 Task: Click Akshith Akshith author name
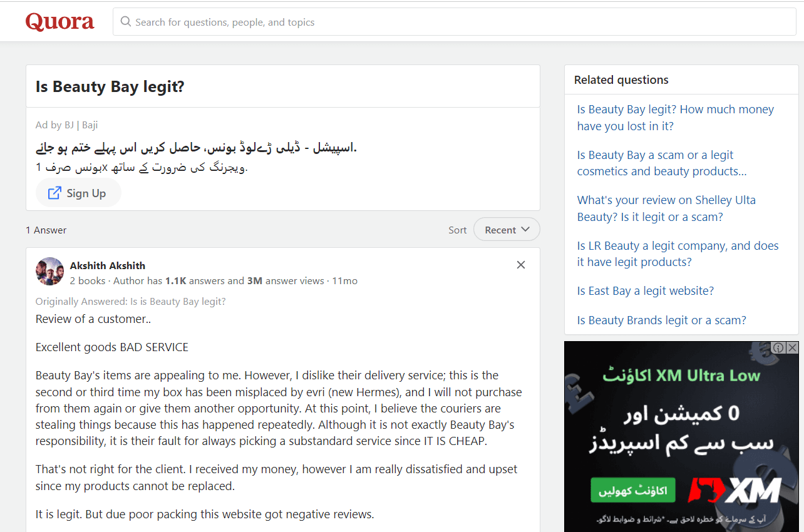click(108, 265)
